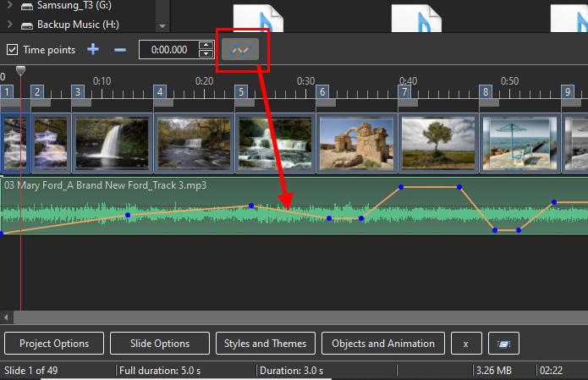The width and height of the screenshot is (588, 380).
Task: Expand the Samsung_T3 (G:) tree node
Action: pyautogui.click(x=8, y=6)
